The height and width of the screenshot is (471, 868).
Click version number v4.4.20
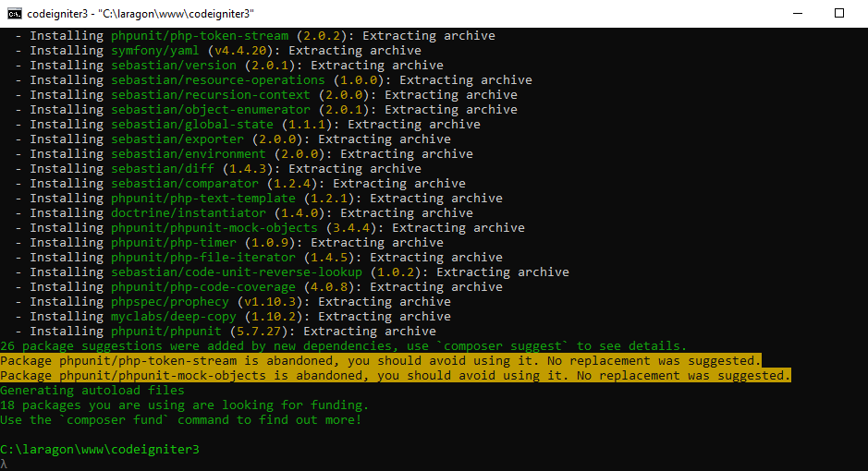coord(241,50)
